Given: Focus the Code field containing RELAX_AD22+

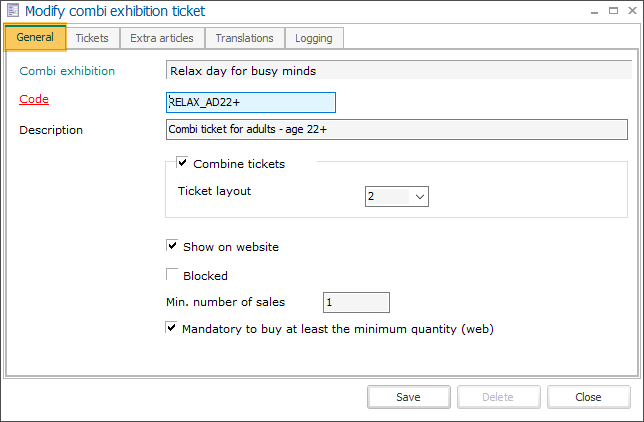Looking at the screenshot, I should 250,102.
